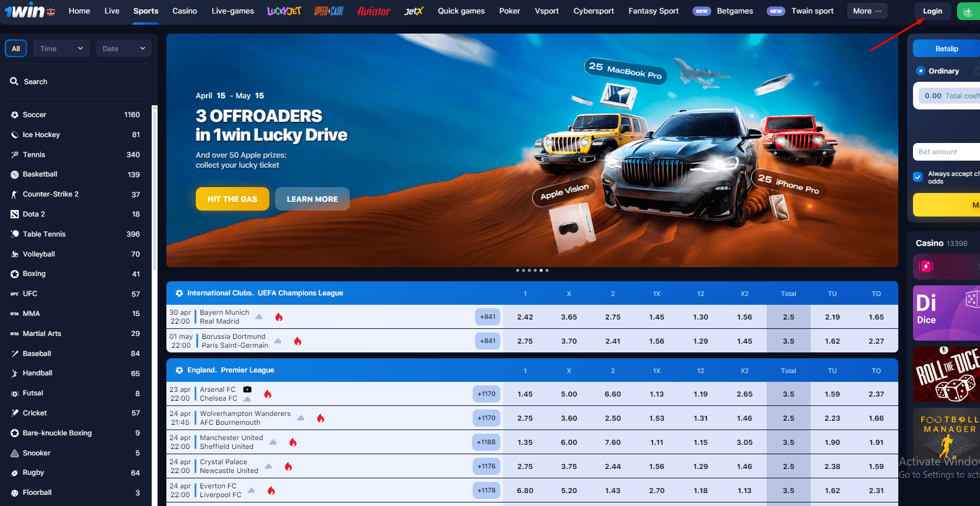980x506 pixels.
Task: Select the All filter toggle
Action: click(x=16, y=49)
